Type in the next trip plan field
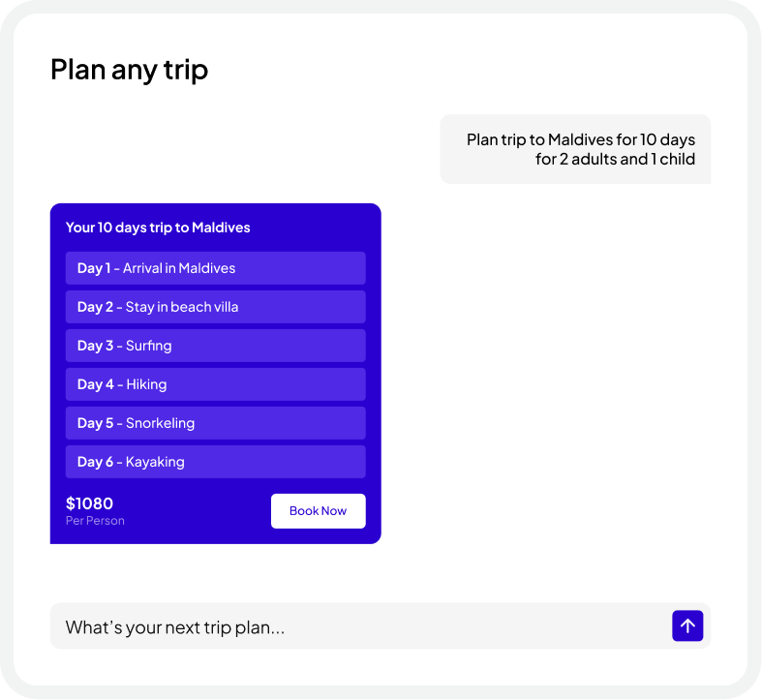 pyautogui.click(x=358, y=627)
